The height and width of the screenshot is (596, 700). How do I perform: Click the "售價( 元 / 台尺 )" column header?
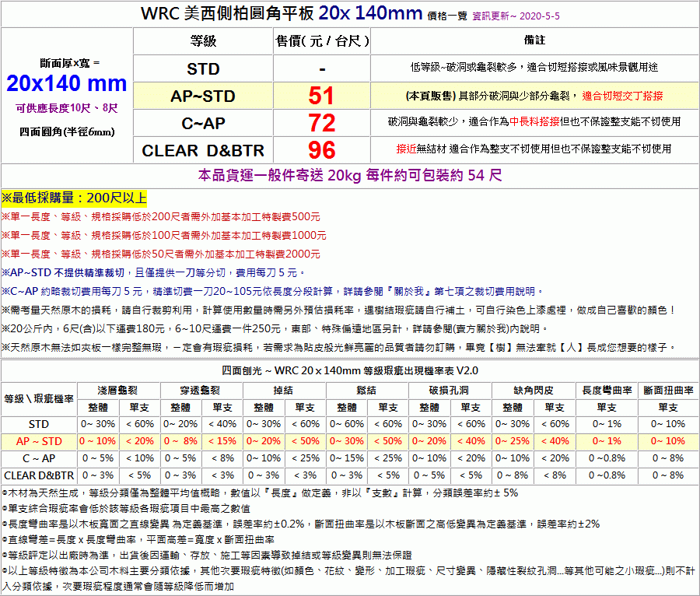tap(322, 41)
